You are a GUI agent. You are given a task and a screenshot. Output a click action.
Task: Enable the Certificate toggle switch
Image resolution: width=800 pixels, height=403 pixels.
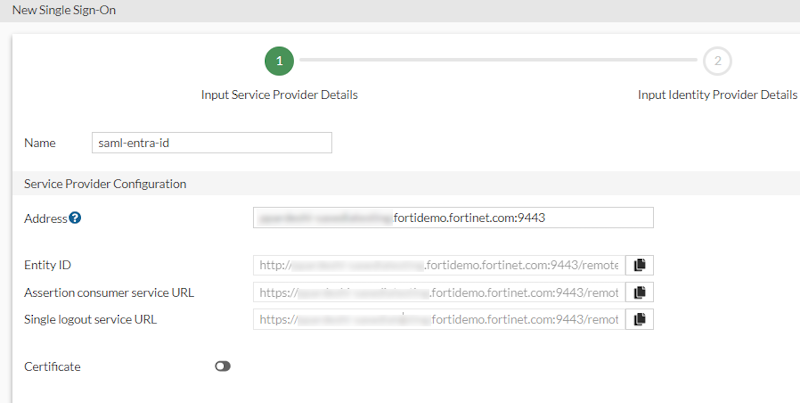(222, 367)
